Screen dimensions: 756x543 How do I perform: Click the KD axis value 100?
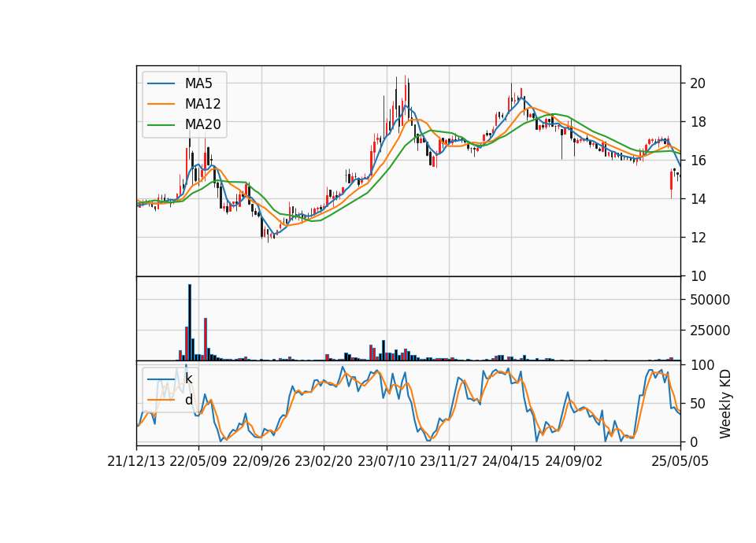click(x=702, y=365)
